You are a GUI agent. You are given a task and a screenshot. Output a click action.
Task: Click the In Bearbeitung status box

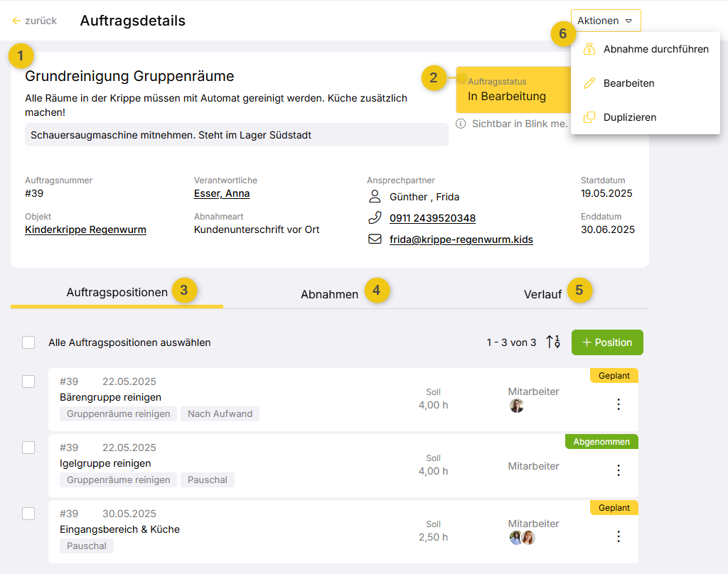coord(513,90)
